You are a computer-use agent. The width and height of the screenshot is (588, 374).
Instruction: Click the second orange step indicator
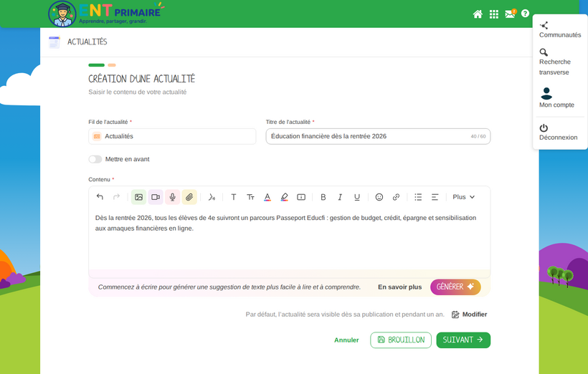112,65
